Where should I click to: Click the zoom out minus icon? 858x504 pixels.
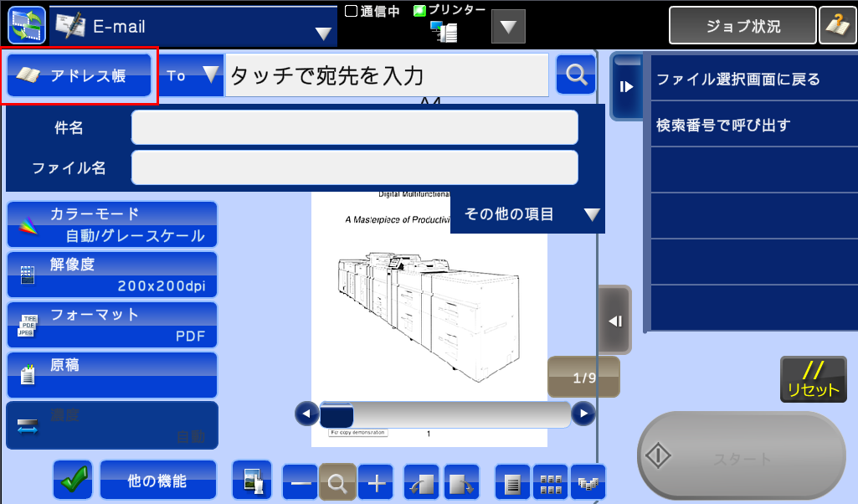point(301,482)
